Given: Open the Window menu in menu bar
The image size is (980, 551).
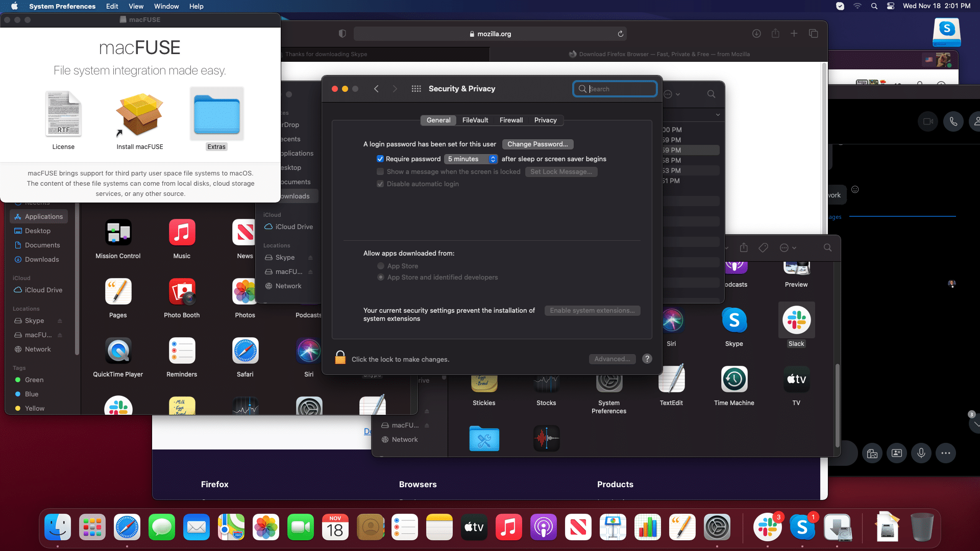Looking at the screenshot, I should (166, 6).
